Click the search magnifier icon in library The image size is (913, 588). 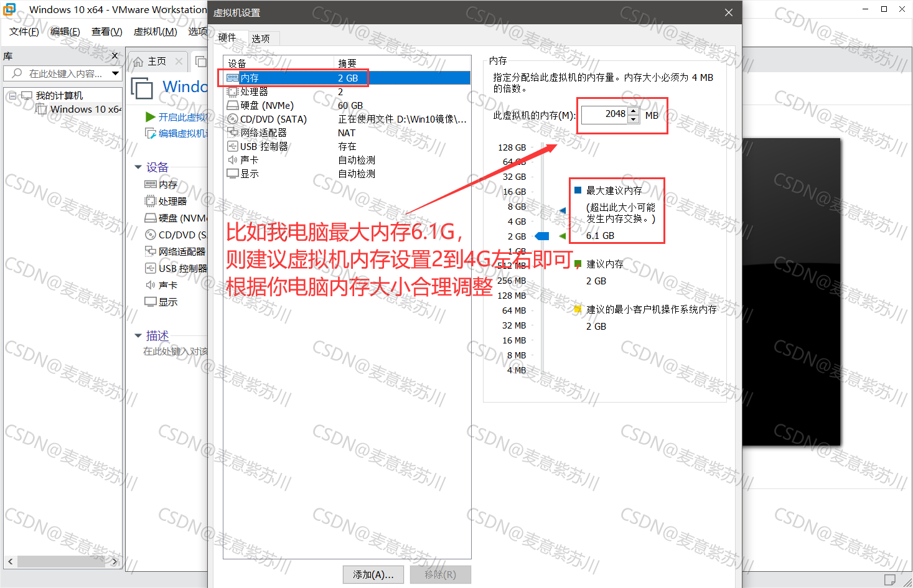(x=17, y=73)
